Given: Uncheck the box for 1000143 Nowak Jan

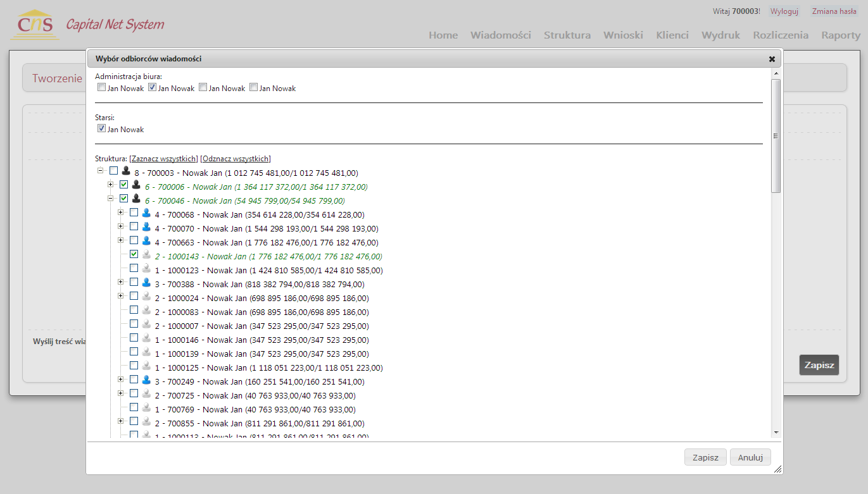Looking at the screenshot, I should 134,254.
